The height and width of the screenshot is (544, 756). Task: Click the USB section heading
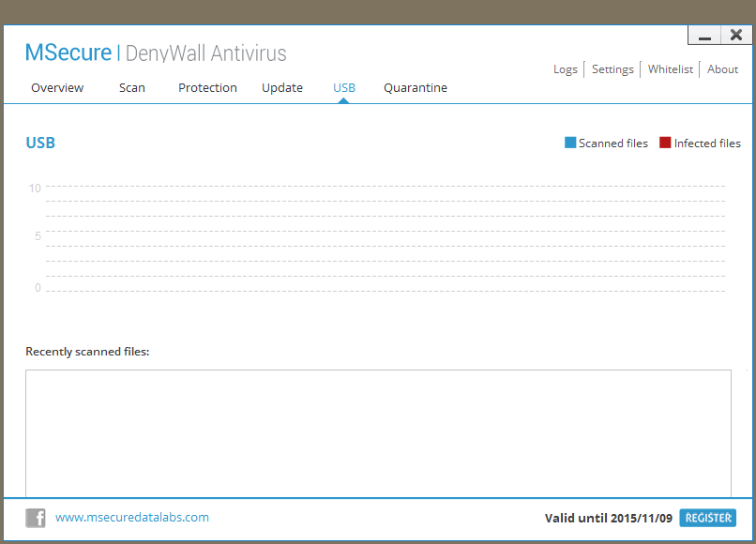click(x=40, y=143)
